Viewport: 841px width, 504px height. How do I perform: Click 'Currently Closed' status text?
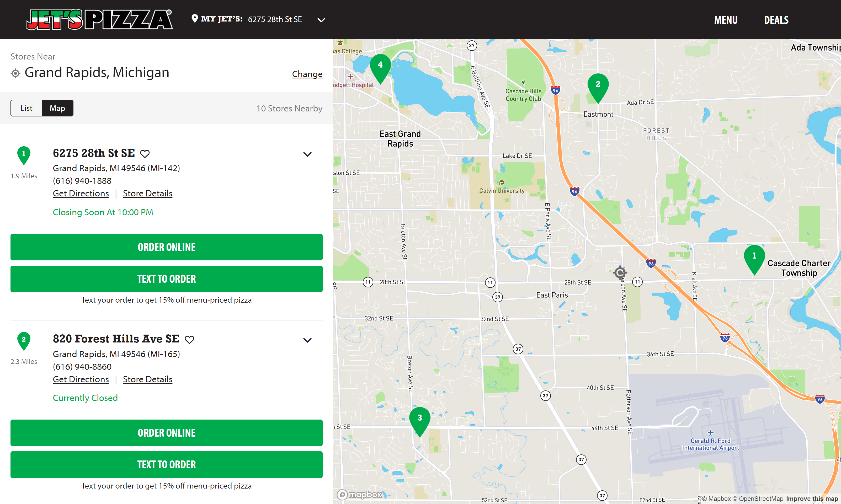tap(85, 398)
